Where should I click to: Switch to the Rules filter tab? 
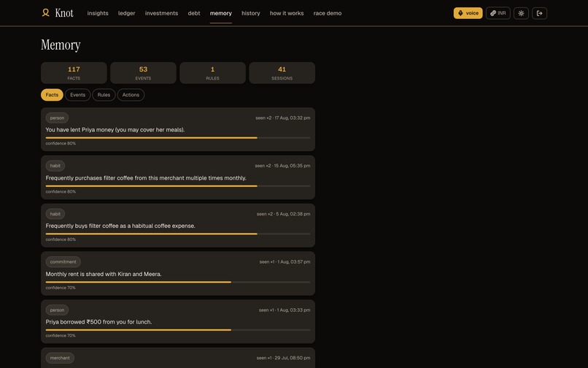tap(104, 95)
